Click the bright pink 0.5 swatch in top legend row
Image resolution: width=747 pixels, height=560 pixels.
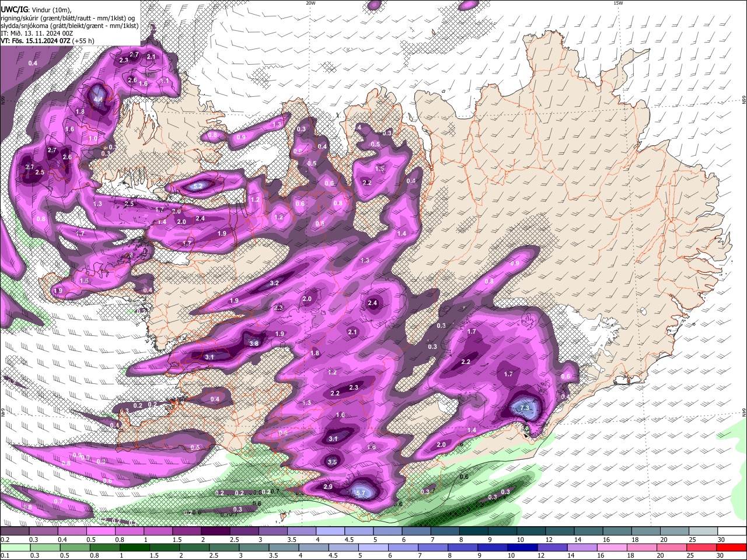click(x=100, y=531)
